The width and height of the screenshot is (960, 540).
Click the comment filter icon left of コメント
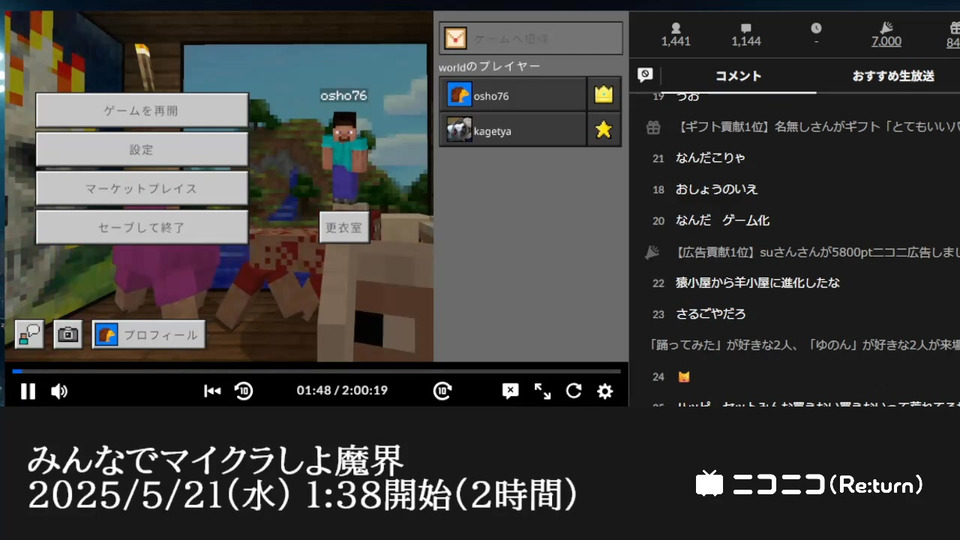[x=645, y=75]
